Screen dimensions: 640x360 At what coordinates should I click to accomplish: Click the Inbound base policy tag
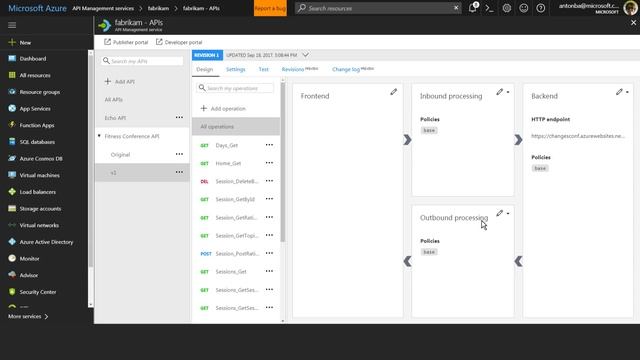point(429,130)
